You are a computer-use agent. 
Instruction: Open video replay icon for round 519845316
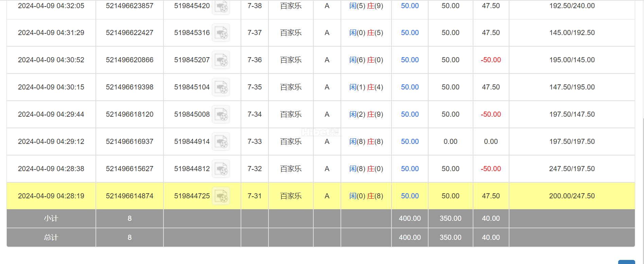point(221,33)
